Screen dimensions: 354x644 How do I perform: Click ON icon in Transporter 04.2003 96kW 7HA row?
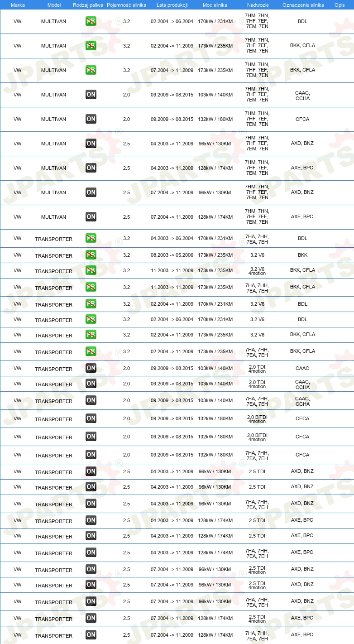pyautogui.click(x=91, y=503)
